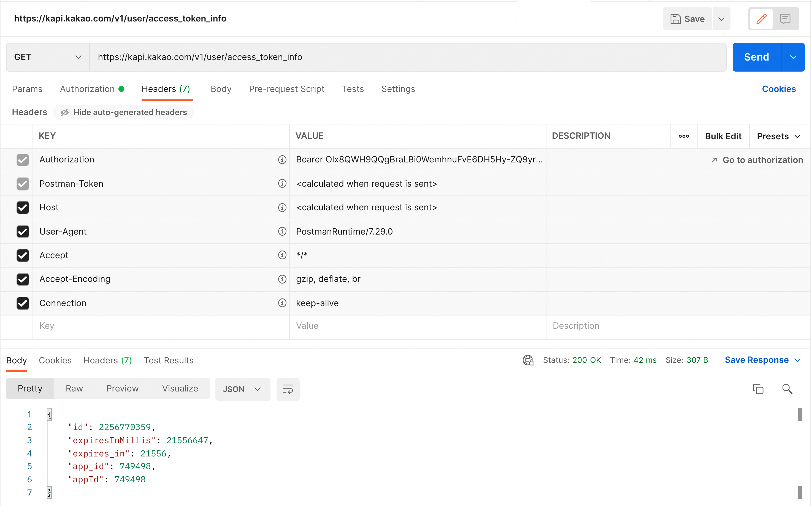Select the Pretty response view

30,388
